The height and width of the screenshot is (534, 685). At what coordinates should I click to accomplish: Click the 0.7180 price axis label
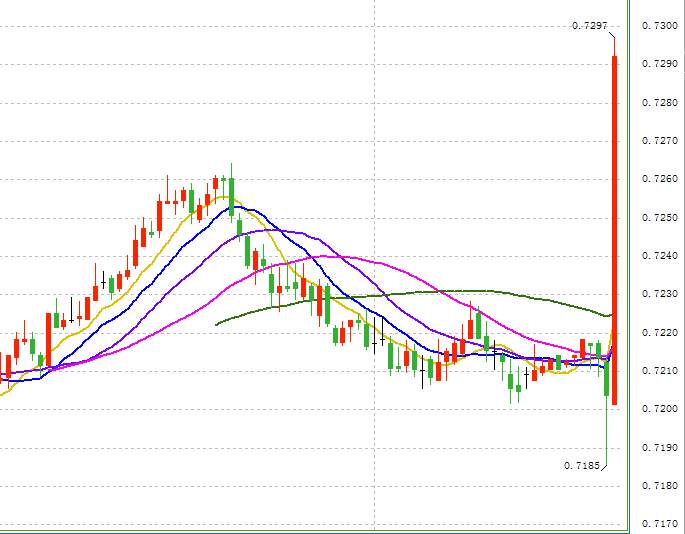tap(660, 486)
